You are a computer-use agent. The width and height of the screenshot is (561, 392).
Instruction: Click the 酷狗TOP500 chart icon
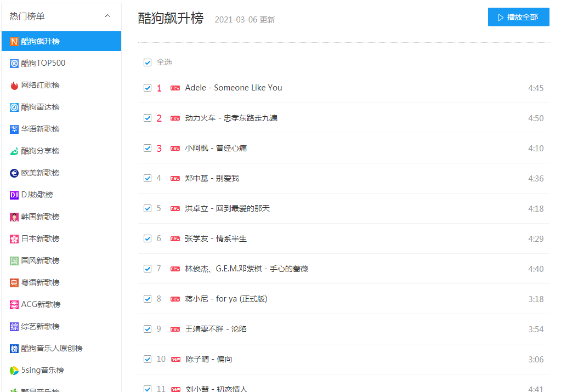pyautogui.click(x=14, y=64)
